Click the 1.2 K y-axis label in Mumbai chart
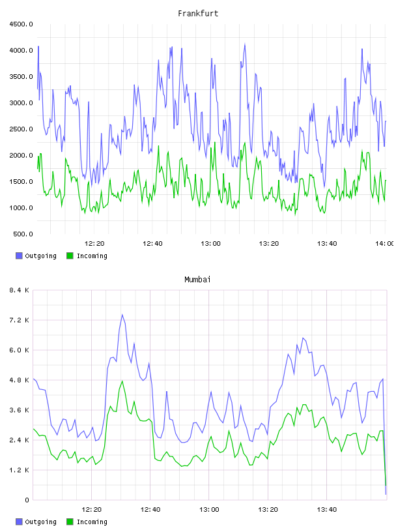 tap(20, 470)
